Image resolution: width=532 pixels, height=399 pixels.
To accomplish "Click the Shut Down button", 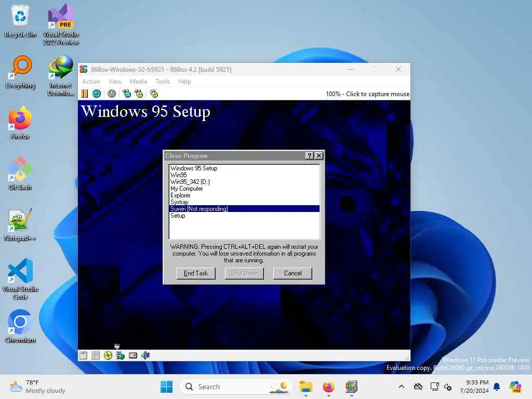I will (244, 273).
